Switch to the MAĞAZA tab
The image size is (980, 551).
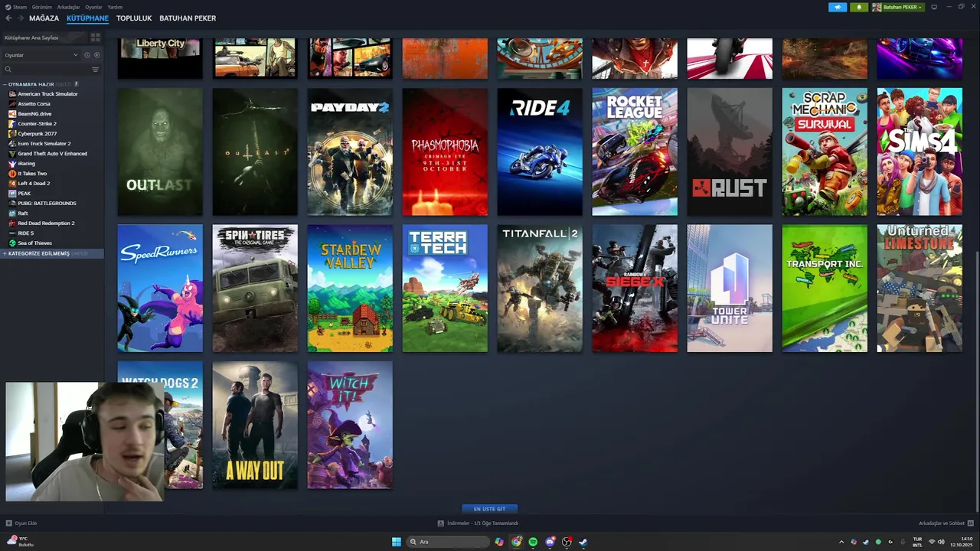point(44,18)
